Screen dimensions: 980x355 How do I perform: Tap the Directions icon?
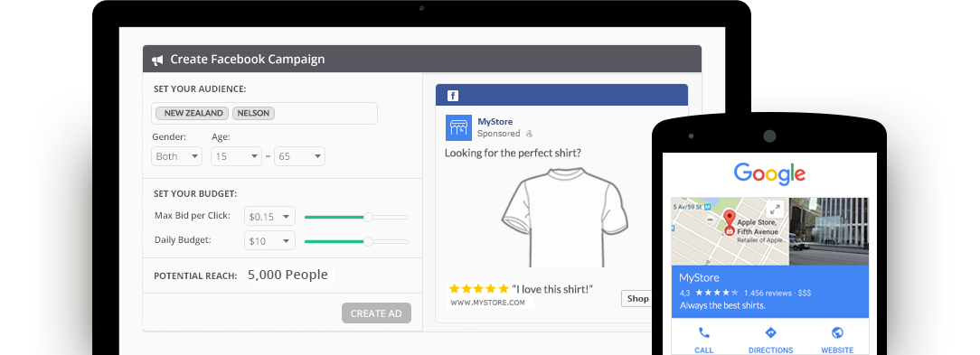coord(770,332)
